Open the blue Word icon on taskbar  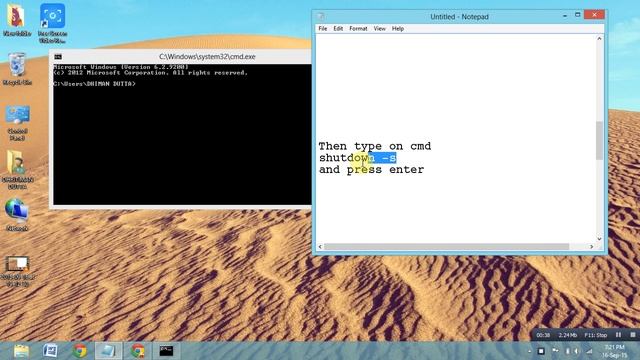coord(50,351)
